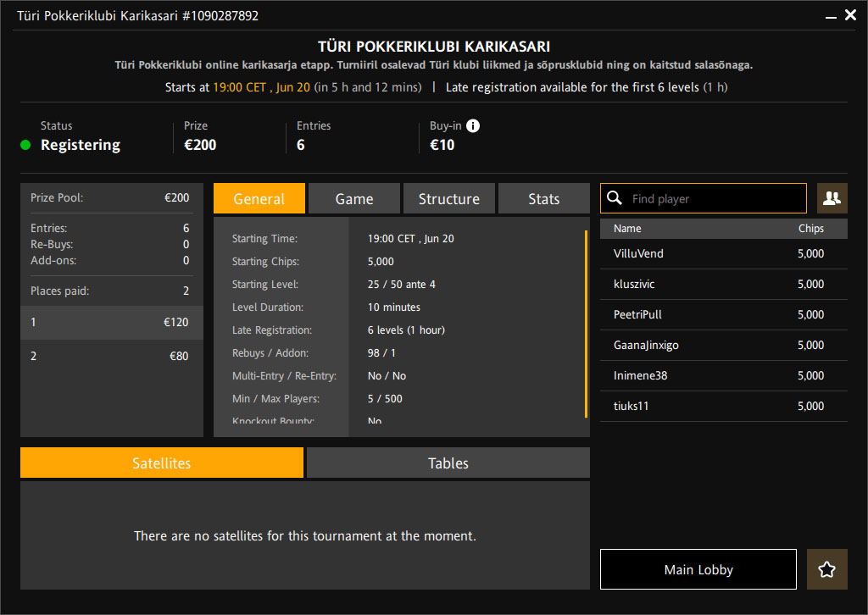
Task: Click the General info panel scrollbar
Action: tap(586, 324)
